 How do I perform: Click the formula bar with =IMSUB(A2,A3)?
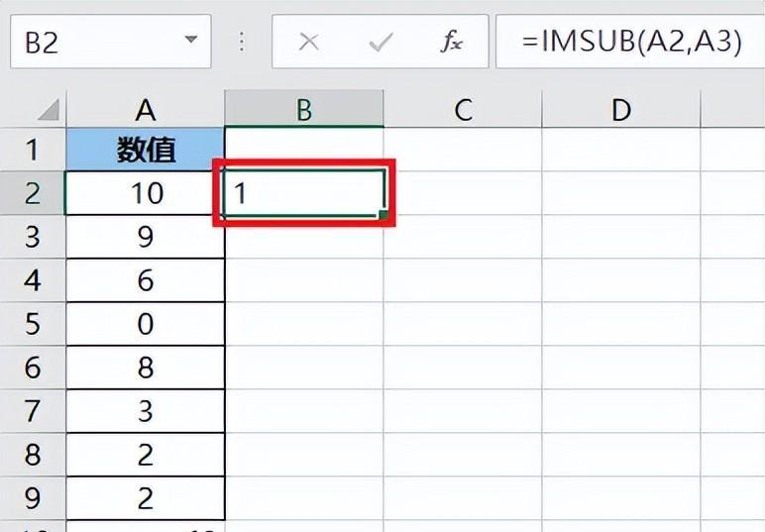[630, 42]
